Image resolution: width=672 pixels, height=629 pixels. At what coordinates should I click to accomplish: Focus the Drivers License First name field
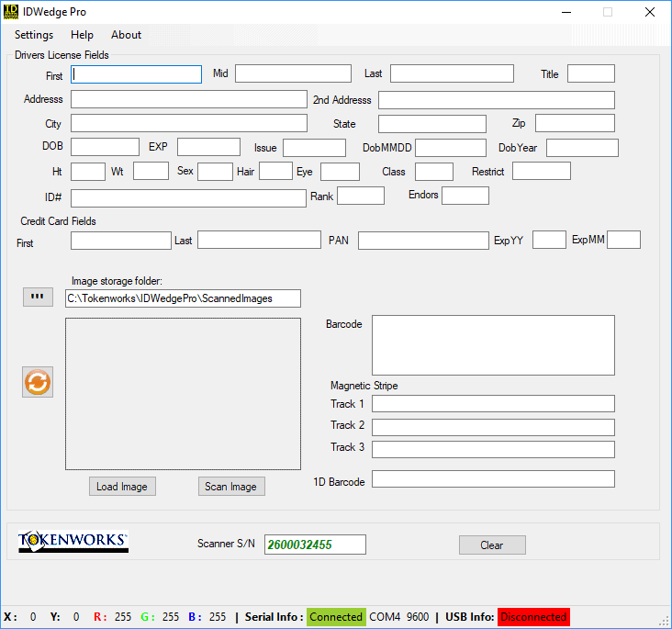click(136, 74)
